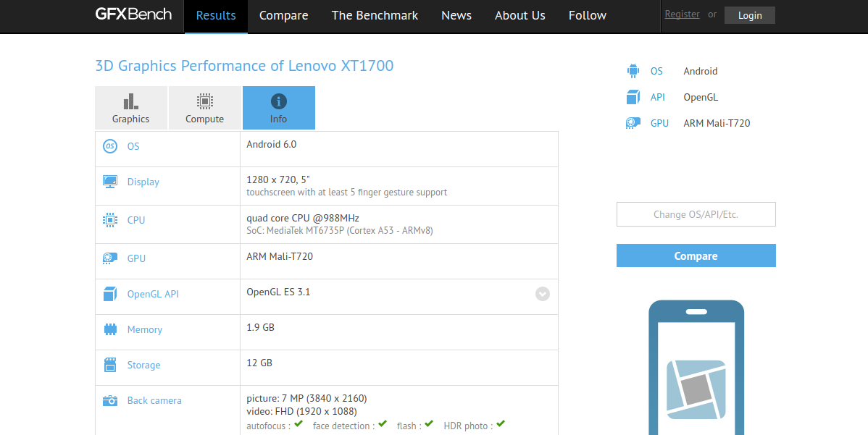Open the Register link
The width and height of the screenshot is (868, 435).
point(682,14)
